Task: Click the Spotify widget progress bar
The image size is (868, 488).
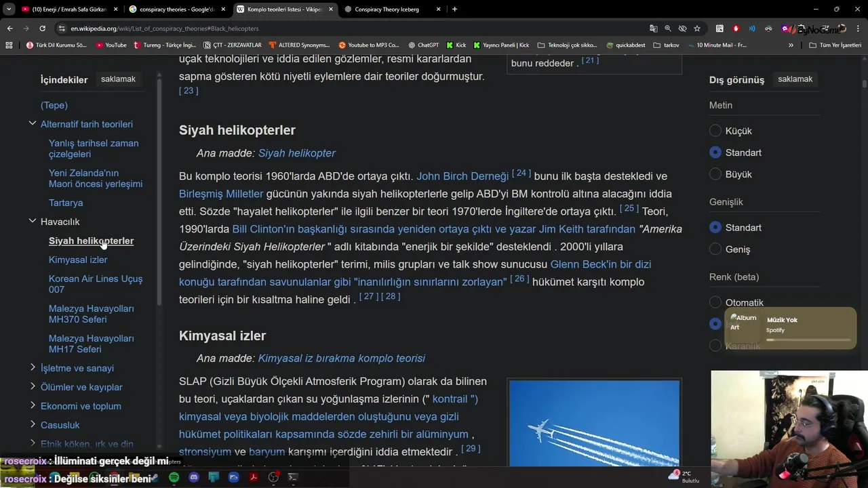Action: click(x=808, y=340)
